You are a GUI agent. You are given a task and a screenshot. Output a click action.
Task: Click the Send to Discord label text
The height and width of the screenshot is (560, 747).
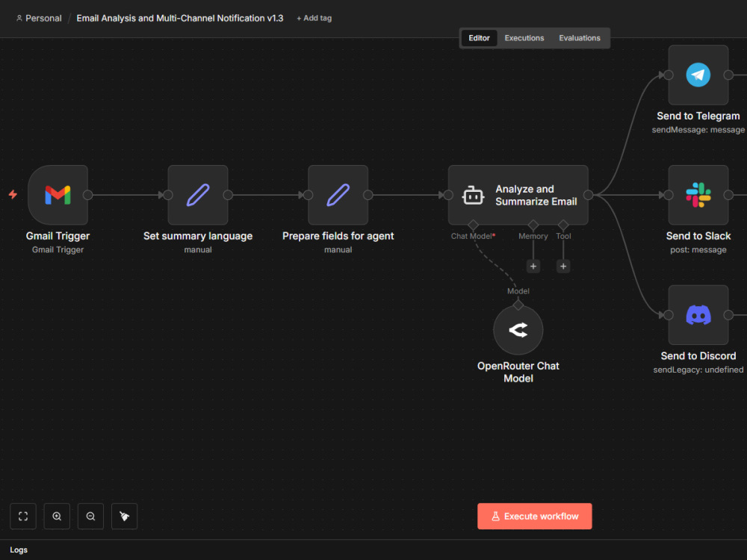pos(698,356)
